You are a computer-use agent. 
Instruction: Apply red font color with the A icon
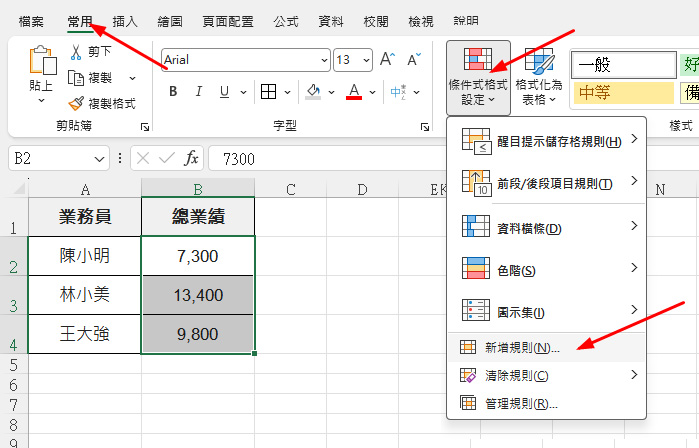(x=354, y=92)
